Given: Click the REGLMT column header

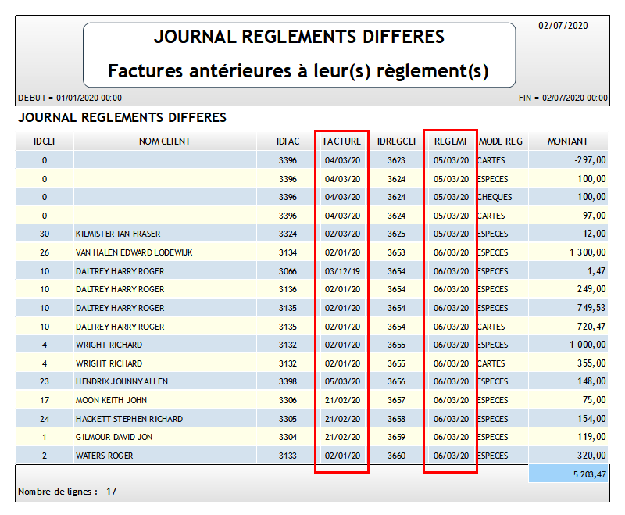Looking at the screenshot, I should (x=449, y=141).
